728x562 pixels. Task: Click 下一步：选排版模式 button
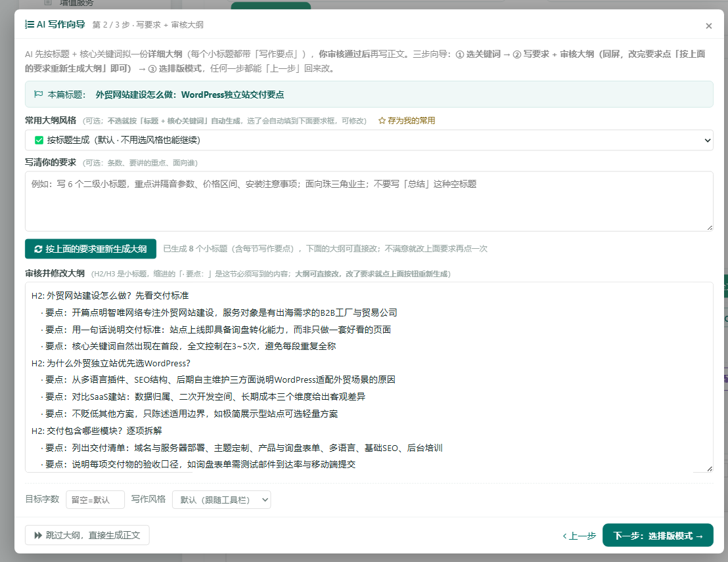click(658, 536)
